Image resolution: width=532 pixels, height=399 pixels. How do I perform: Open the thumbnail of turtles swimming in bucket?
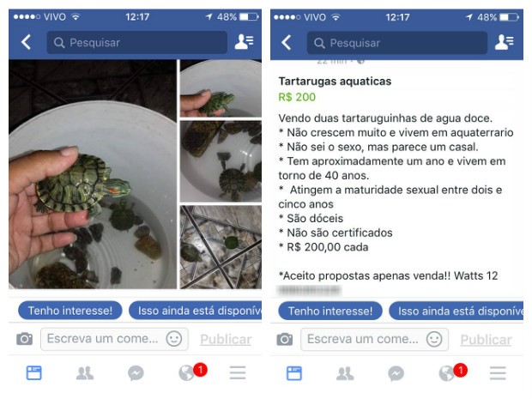pos(221,161)
